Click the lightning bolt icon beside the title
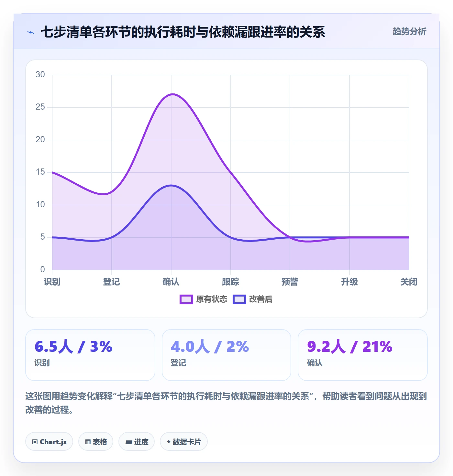Viewport: 453px width, 476px height. (31, 32)
